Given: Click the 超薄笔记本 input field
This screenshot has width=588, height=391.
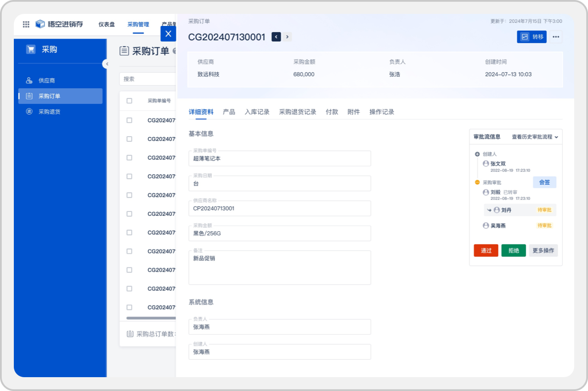Looking at the screenshot, I should point(280,158).
